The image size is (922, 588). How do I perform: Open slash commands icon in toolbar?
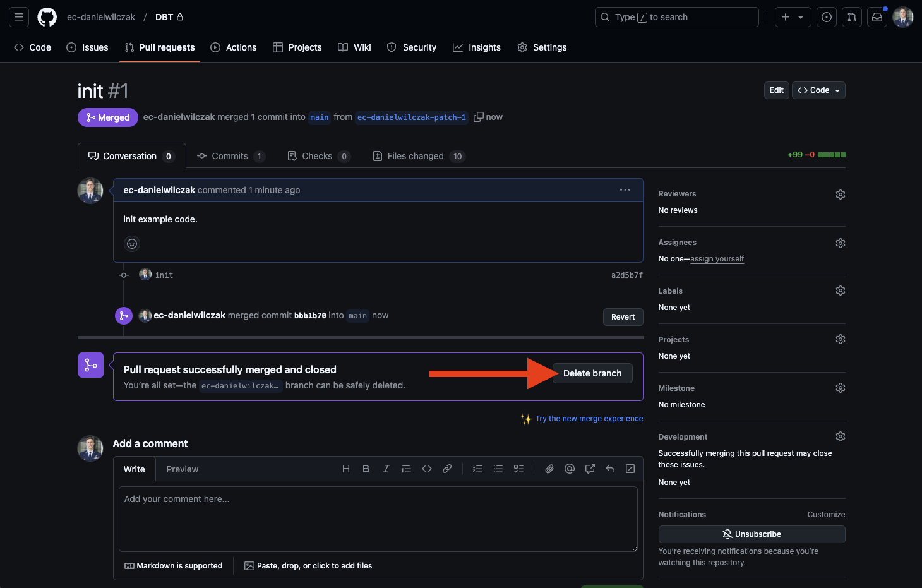(630, 469)
